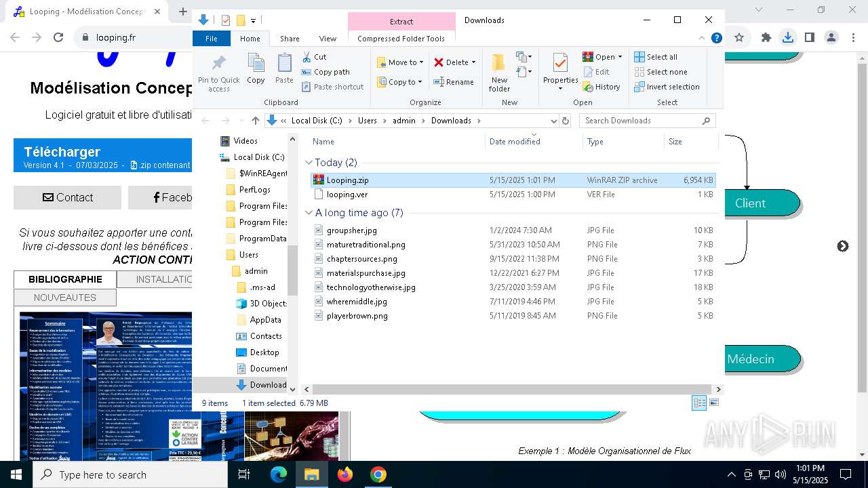Select groupsher.jpg file
Image resolution: width=868 pixels, height=488 pixels.
click(x=513, y=230)
